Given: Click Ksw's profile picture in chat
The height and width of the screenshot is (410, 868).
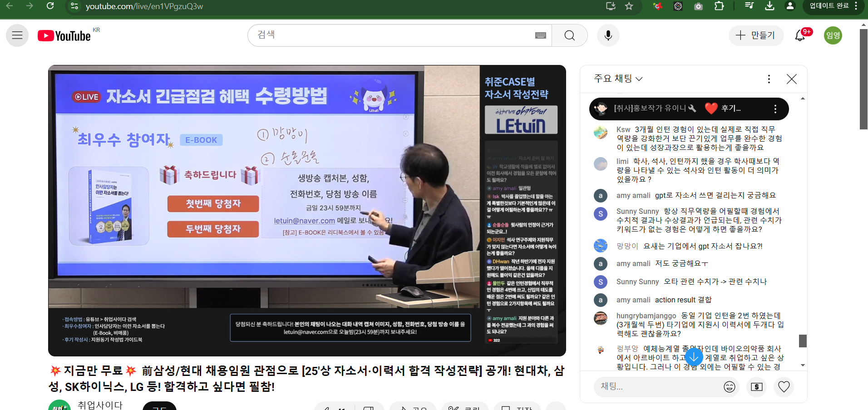Looking at the screenshot, I should click(x=601, y=132).
